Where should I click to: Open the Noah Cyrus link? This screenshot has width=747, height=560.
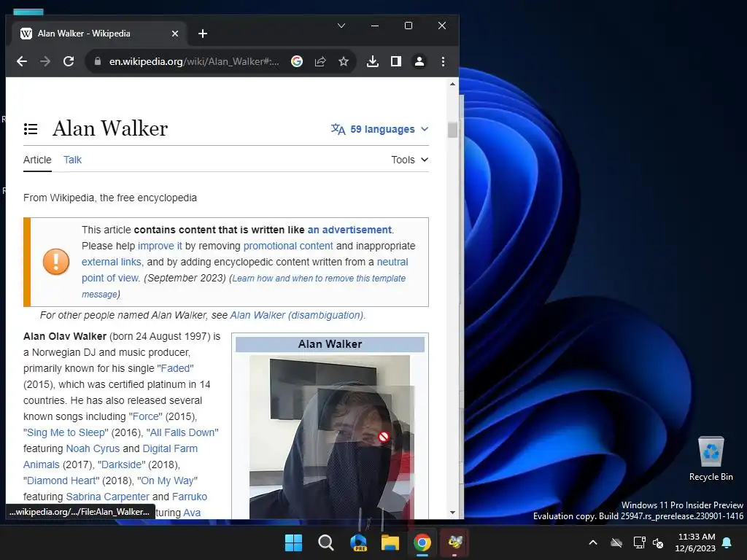[x=93, y=448]
